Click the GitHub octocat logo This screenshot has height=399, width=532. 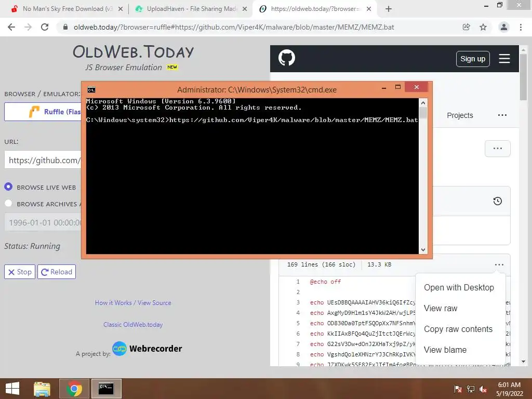[287, 58]
